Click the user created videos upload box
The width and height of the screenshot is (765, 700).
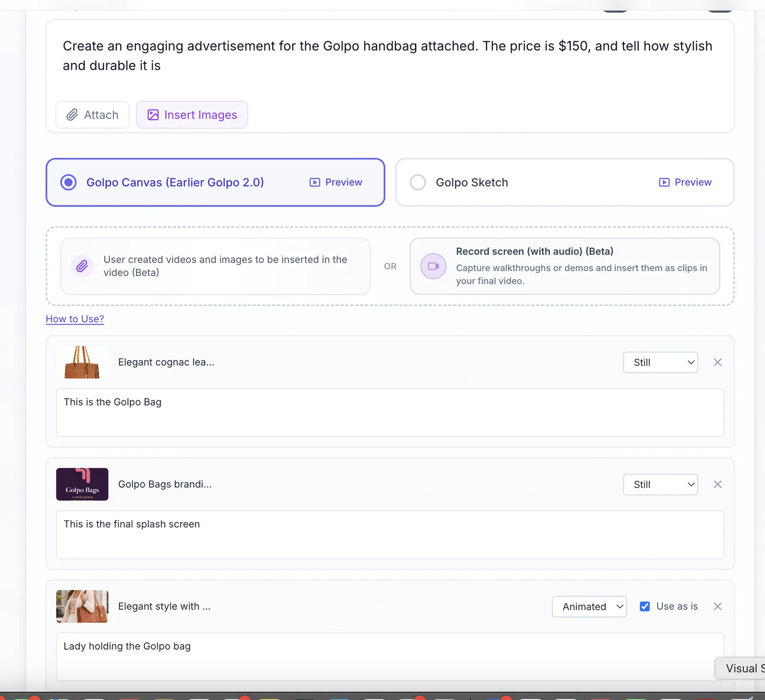[215, 266]
